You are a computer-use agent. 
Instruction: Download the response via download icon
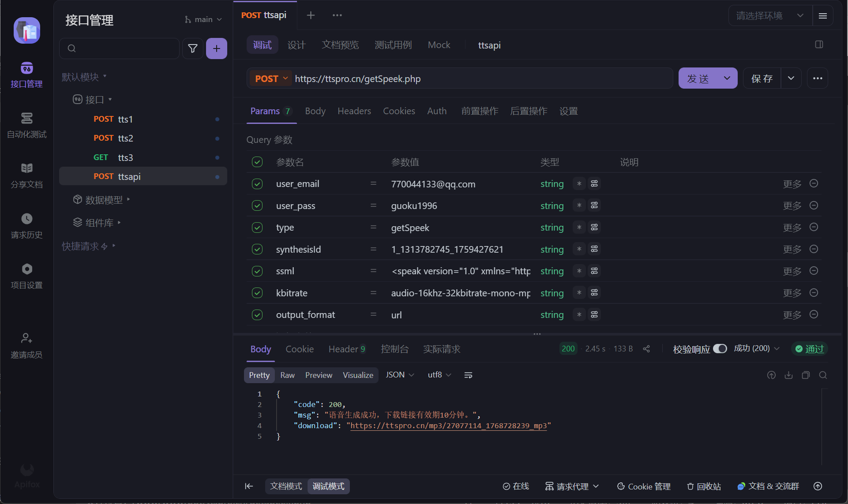(788, 375)
